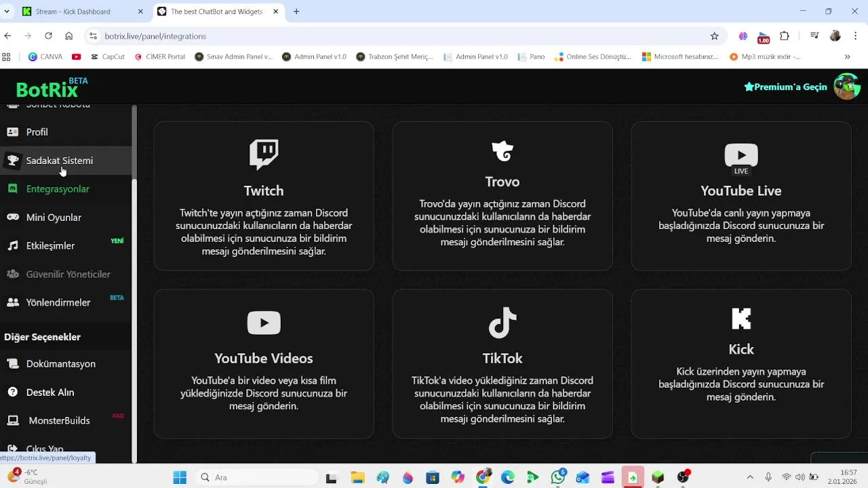The width and height of the screenshot is (868, 488).
Task: Open the Chrome apps grid shortcut
Action: [7, 57]
